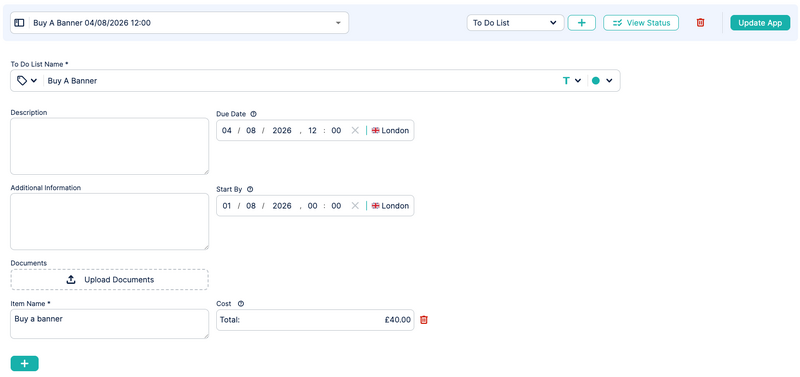
Task: Clear the Start By date with X icon
Action: [x=355, y=206]
